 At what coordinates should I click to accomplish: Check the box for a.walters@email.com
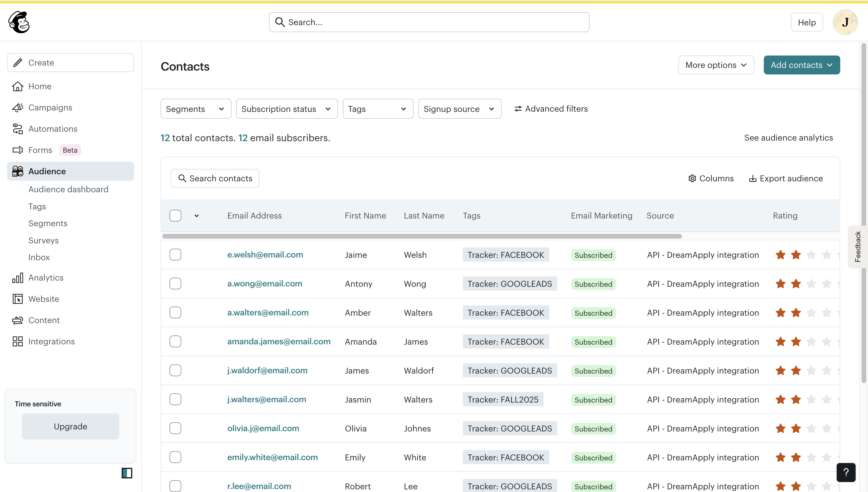click(x=175, y=312)
